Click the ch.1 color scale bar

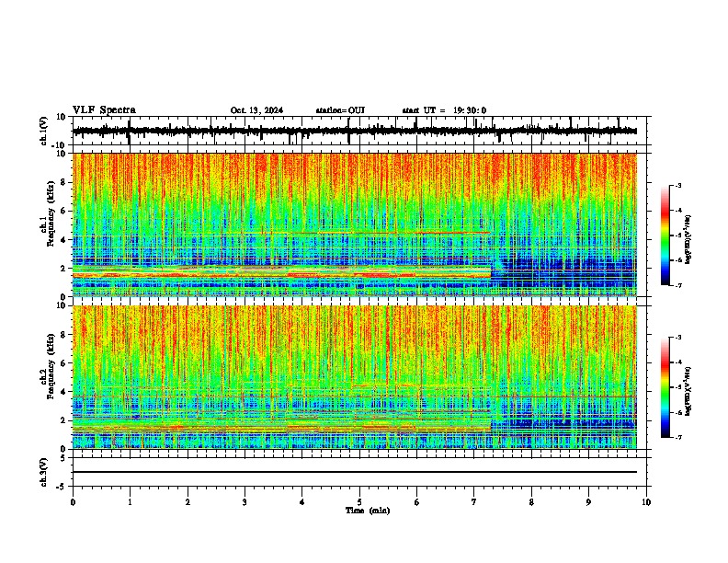pyautogui.click(x=665, y=236)
